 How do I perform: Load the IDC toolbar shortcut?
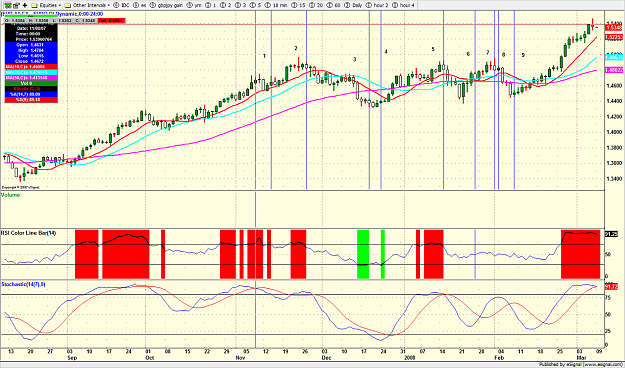tap(122, 6)
